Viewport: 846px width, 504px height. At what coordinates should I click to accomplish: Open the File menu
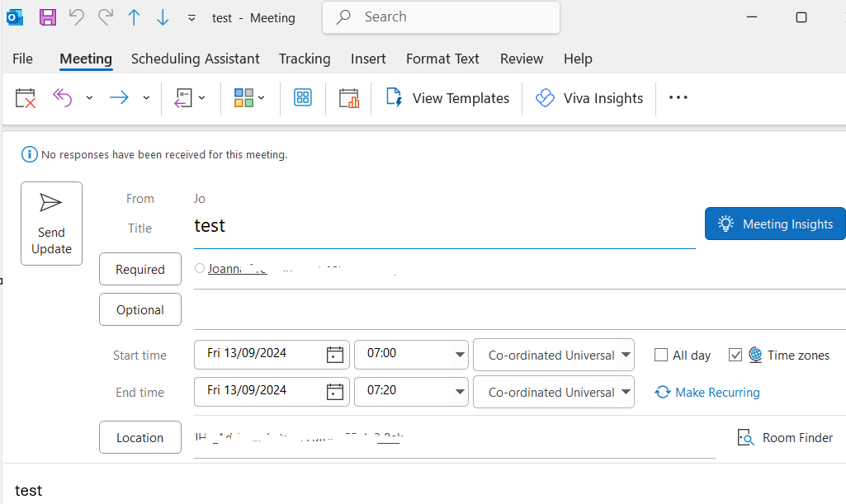(22, 59)
